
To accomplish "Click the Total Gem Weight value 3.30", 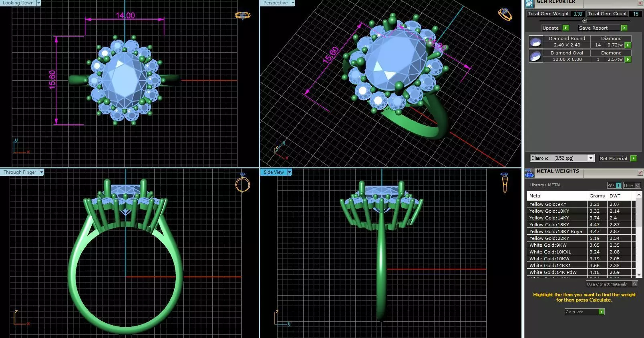I will (x=578, y=14).
